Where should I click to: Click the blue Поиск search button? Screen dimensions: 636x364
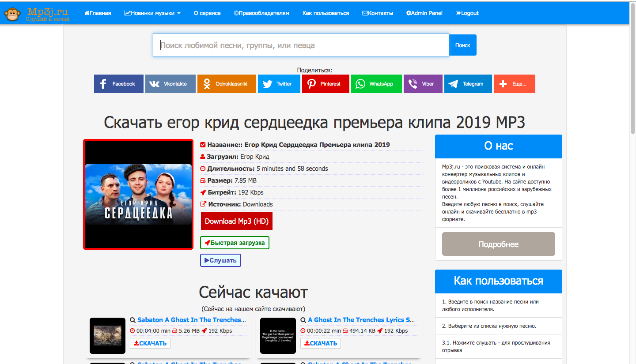[463, 45]
